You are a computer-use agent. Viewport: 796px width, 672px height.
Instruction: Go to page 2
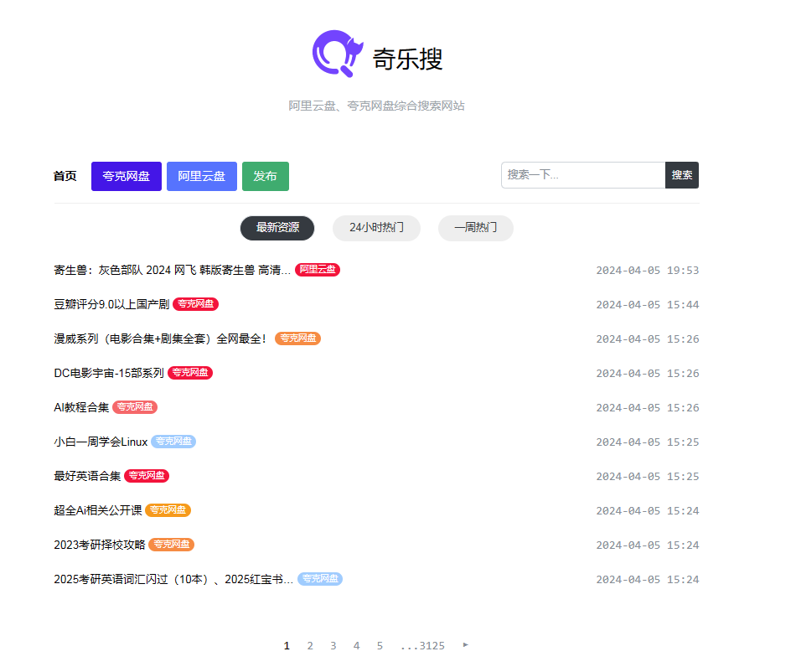(x=310, y=646)
